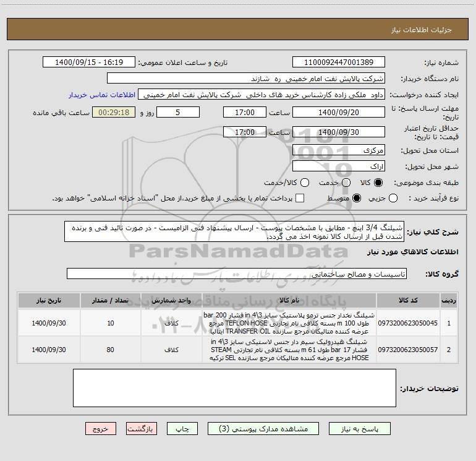Viewport: 476px width, 461px height.
Task: Click the announcement date field 1400/09/15 - 16:19
Action: pos(89,62)
